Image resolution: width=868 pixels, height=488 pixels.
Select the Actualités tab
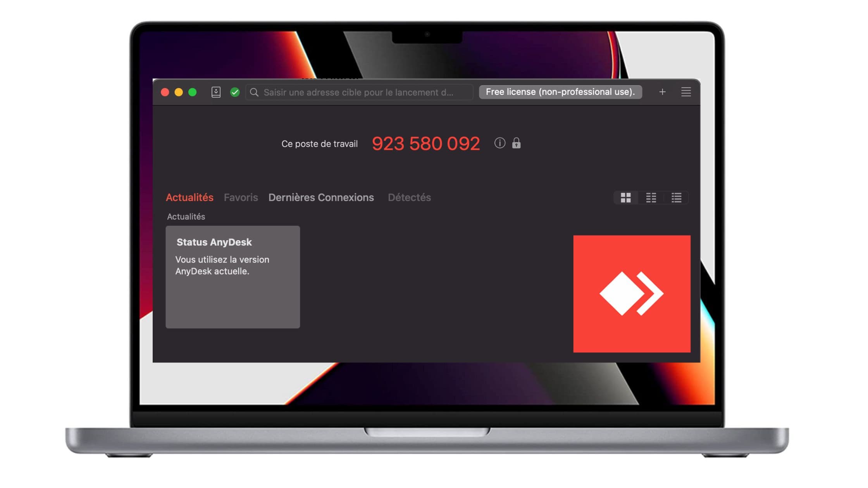coord(189,197)
